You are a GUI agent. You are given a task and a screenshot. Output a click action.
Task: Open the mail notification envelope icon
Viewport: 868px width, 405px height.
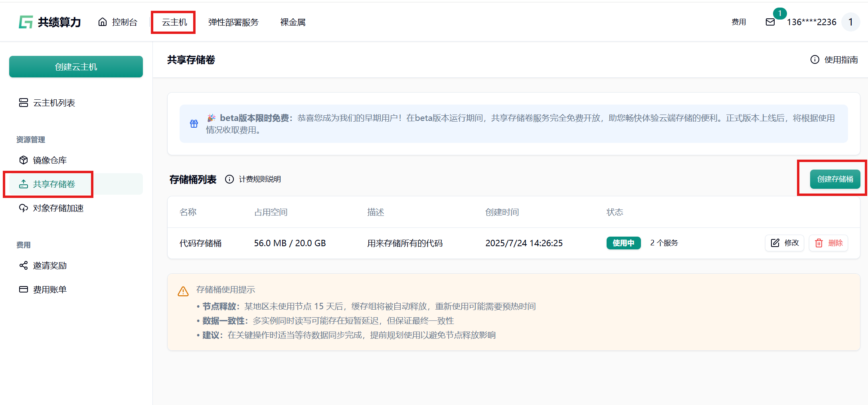(x=770, y=22)
